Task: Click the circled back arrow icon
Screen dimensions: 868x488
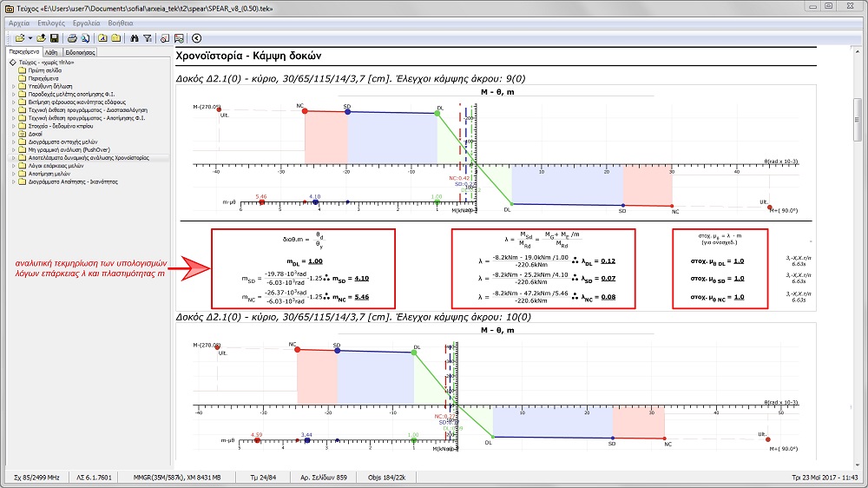Action: pyautogui.click(x=197, y=38)
